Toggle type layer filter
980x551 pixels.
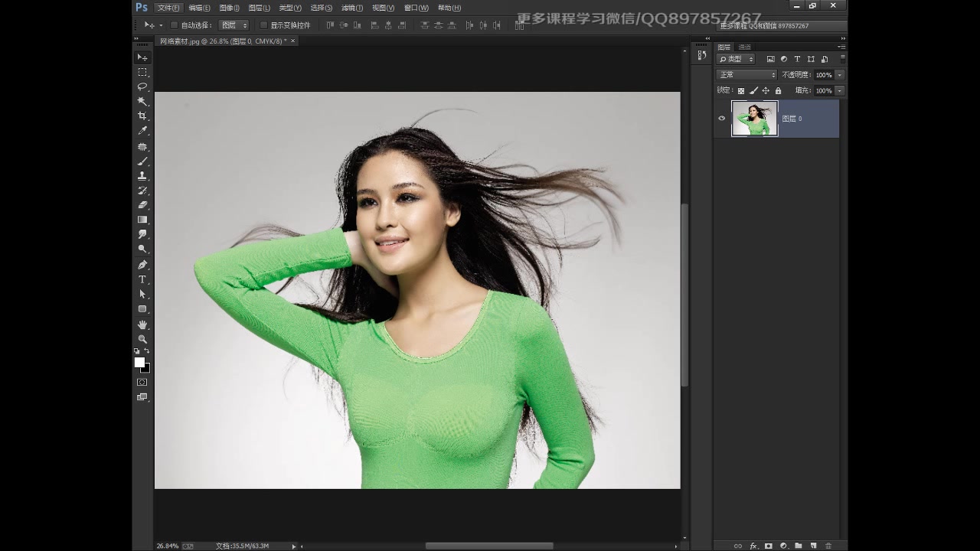coord(797,59)
